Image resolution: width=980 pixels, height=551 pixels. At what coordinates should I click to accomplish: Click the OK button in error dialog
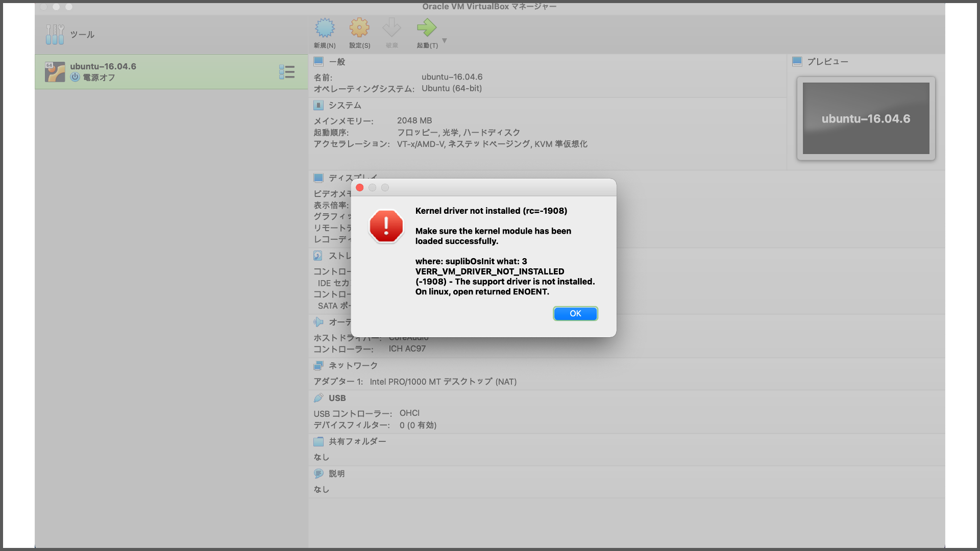coord(575,313)
